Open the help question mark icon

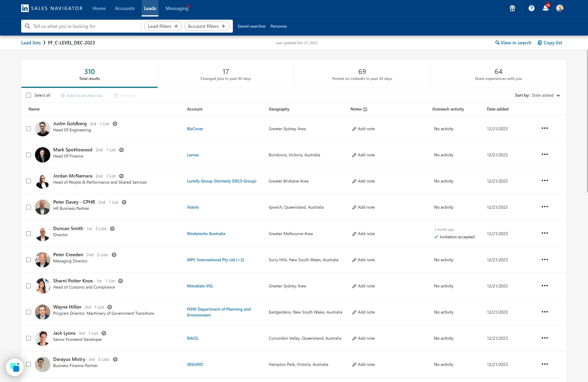[x=531, y=8]
